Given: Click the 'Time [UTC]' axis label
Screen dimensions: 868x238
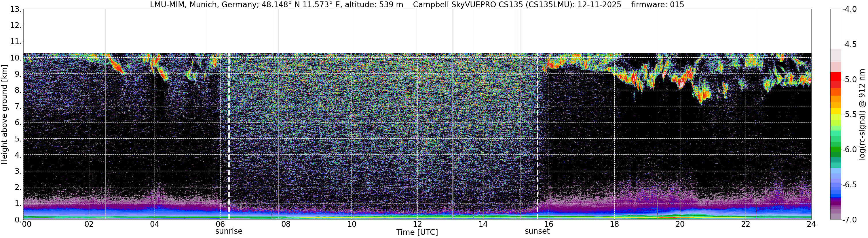Looking at the screenshot, I should [417, 232].
